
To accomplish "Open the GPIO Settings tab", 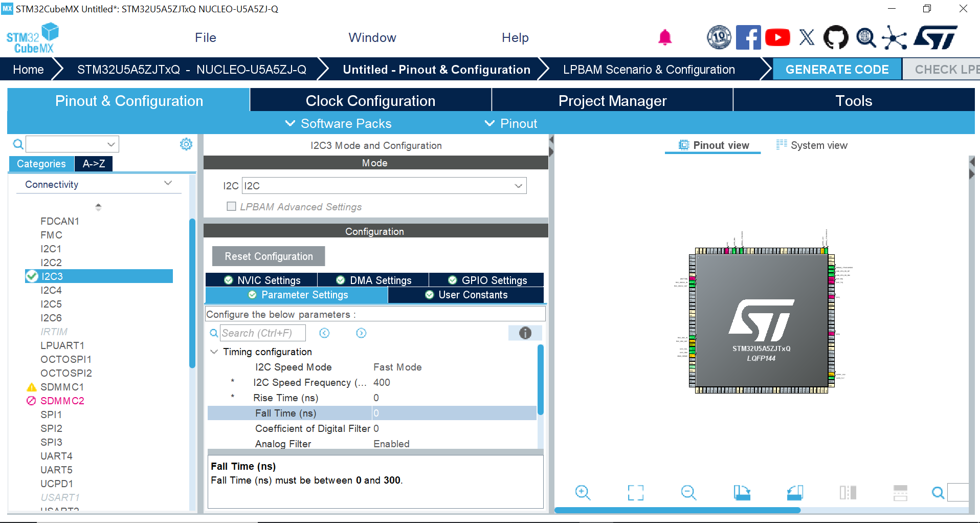I will tap(486, 280).
